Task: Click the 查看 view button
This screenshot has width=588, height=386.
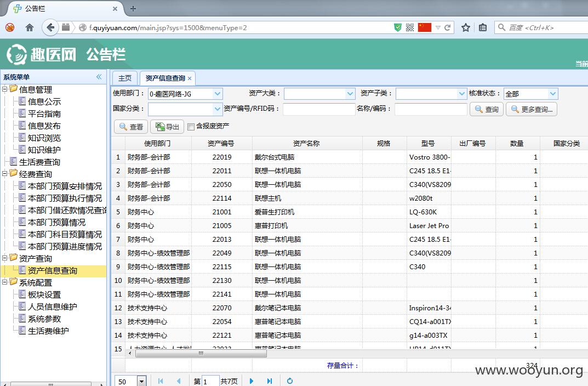Action: 131,127
